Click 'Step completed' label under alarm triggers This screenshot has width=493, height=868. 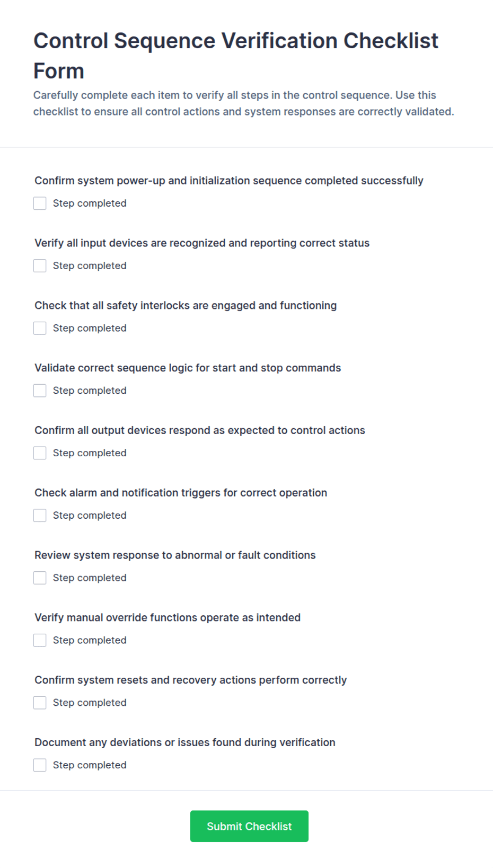pos(90,515)
